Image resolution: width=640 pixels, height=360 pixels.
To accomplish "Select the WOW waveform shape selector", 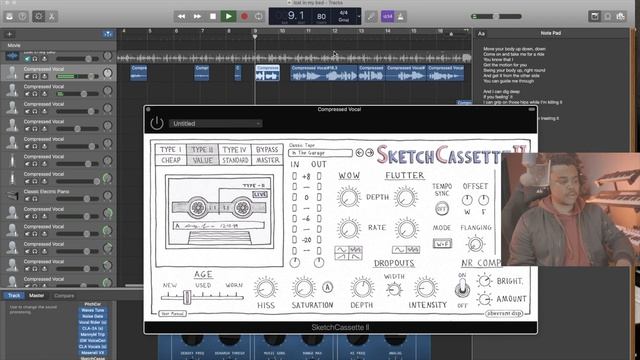I will pyautogui.click(x=348, y=253).
